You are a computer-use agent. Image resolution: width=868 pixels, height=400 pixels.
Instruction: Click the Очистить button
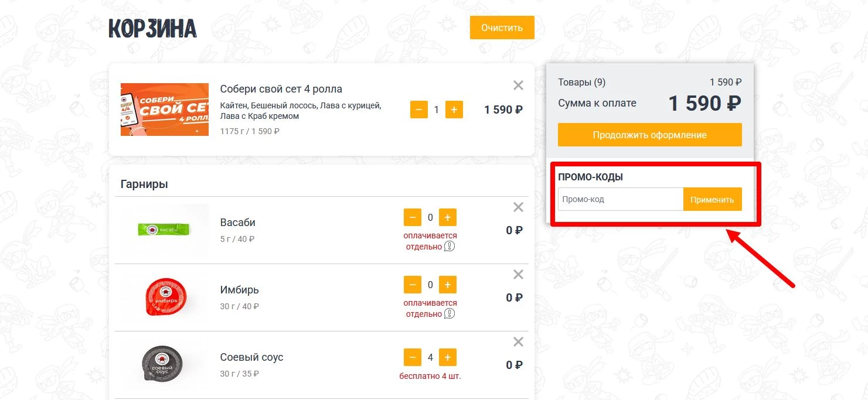(502, 28)
